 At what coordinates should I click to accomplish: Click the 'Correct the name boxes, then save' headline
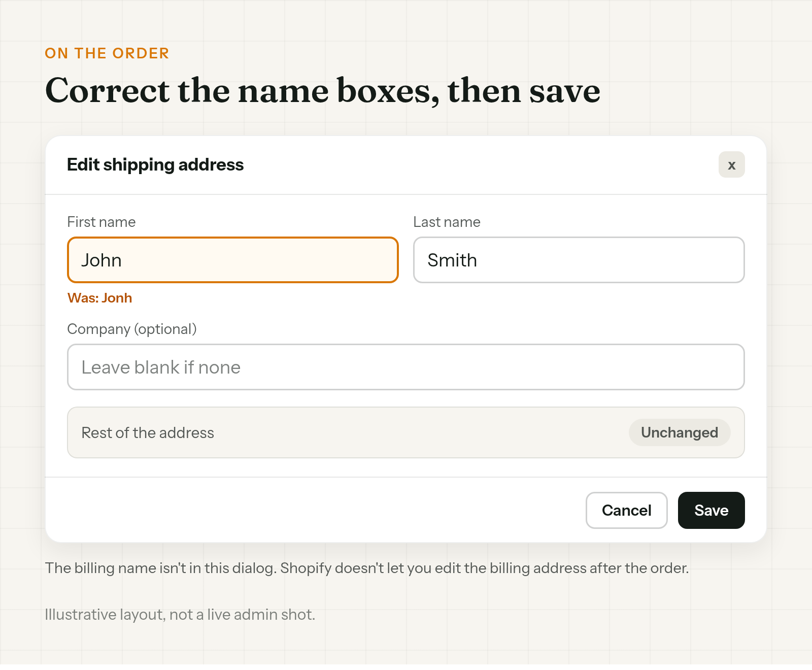pyautogui.click(x=323, y=91)
